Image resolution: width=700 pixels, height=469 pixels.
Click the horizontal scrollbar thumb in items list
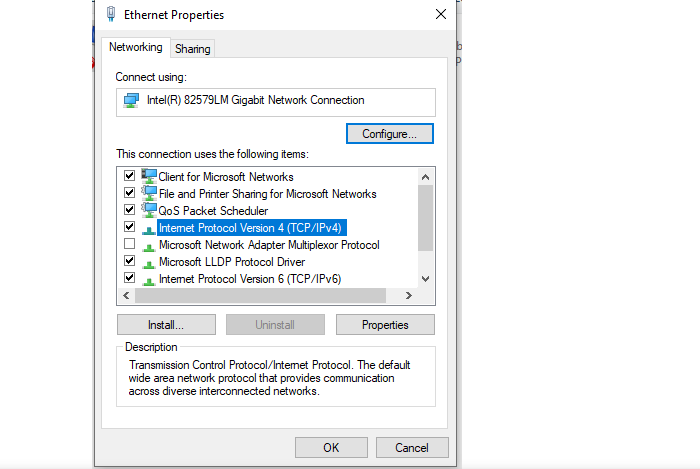pos(260,295)
